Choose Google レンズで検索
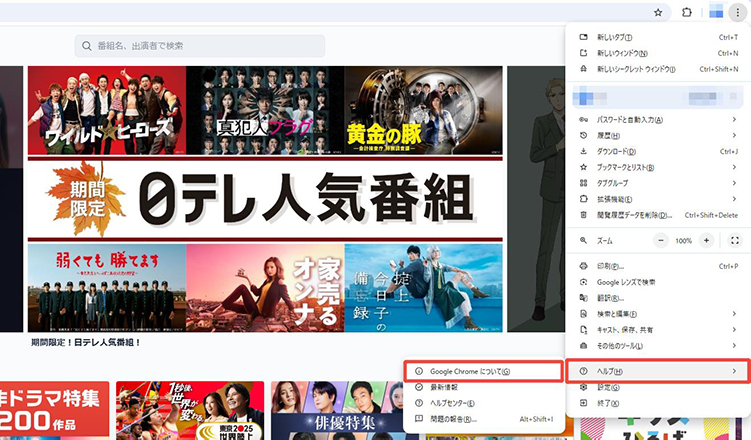Viewport: 751px width, 440px height. click(658, 282)
